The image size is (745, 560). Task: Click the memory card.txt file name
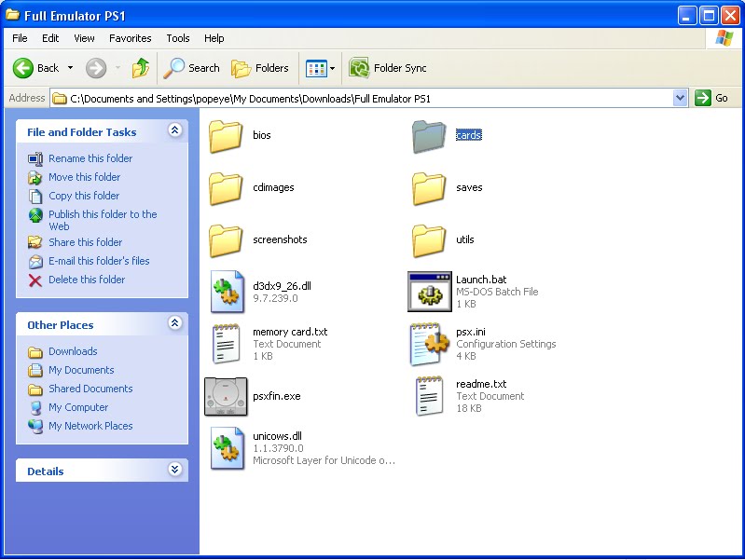click(290, 332)
